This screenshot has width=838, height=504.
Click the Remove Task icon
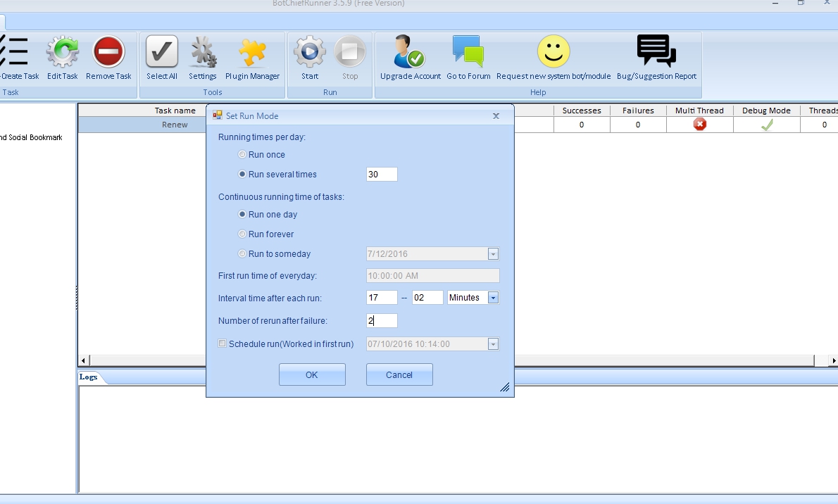point(108,53)
